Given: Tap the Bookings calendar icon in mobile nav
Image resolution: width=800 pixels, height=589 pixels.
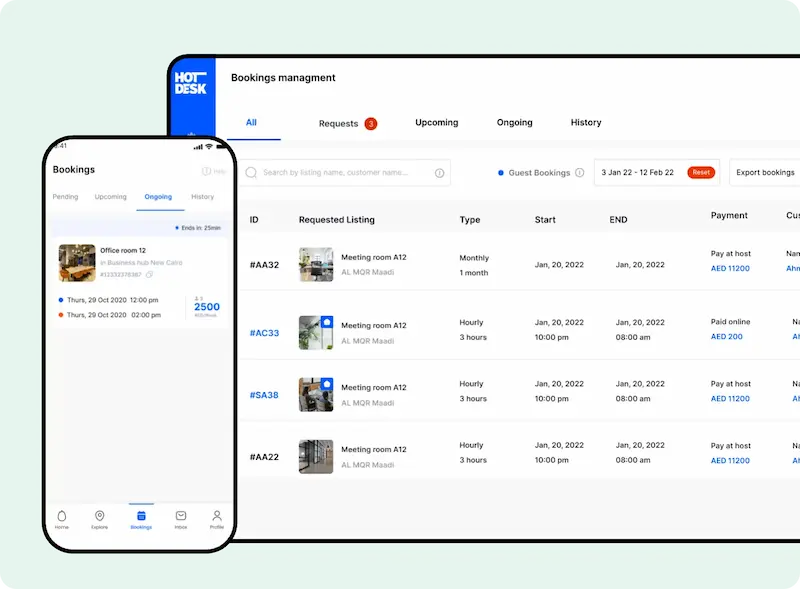Looking at the screenshot, I should point(141,518).
